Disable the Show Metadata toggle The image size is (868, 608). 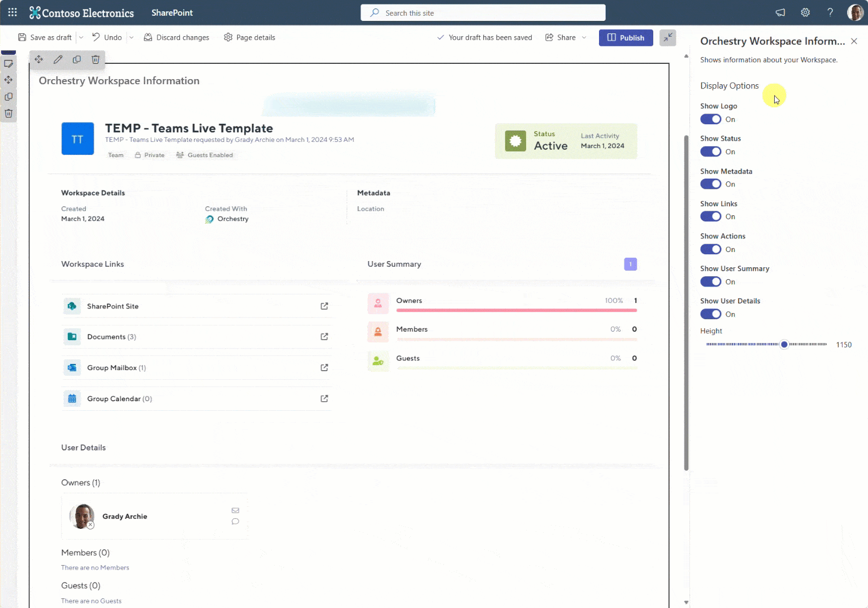click(710, 184)
